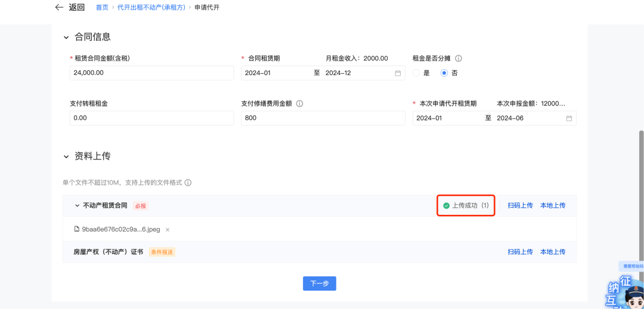
Task: Click the file icon beside the jpeg filename
Action: (x=77, y=229)
